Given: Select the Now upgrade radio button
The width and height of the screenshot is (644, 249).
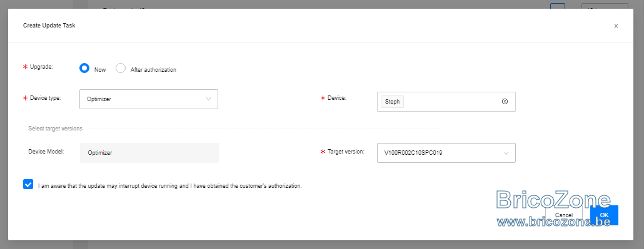Looking at the screenshot, I should pyautogui.click(x=84, y=69).
